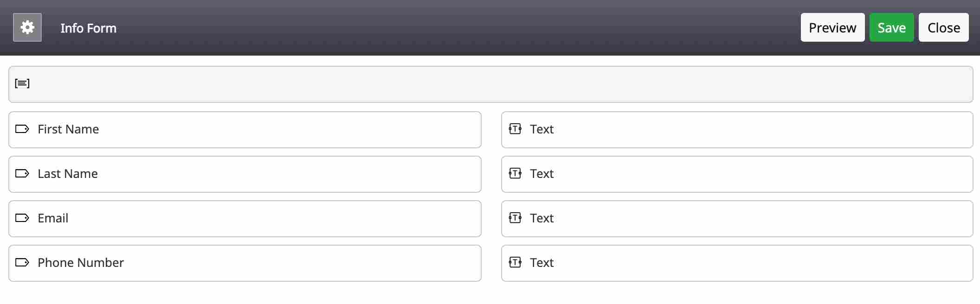The image size is (980, 304).
Task: Select the Email label element
Action: [245, 219]
